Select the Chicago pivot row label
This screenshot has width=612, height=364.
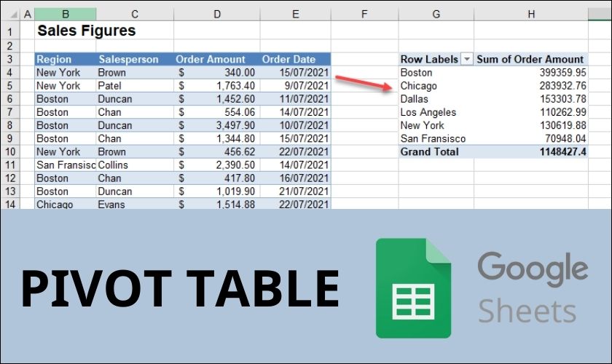click(436, 86)
